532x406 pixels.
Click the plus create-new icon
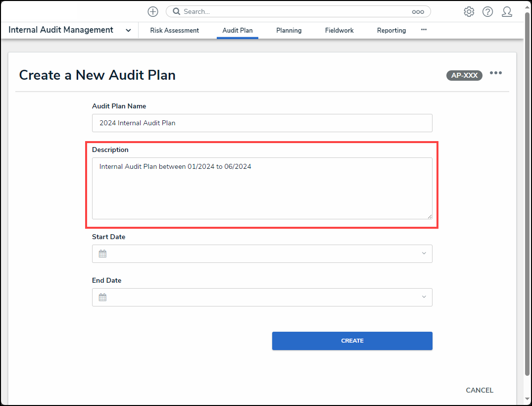pos(153,12)
